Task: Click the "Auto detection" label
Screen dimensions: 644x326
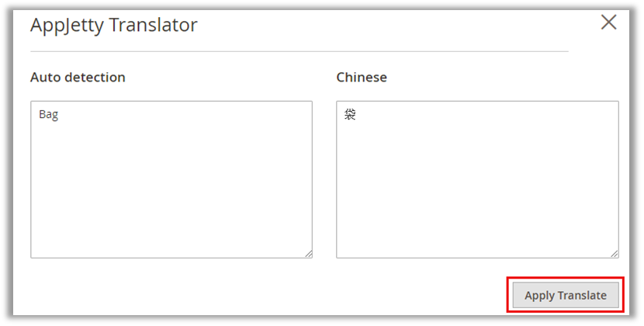Action: 78,78
